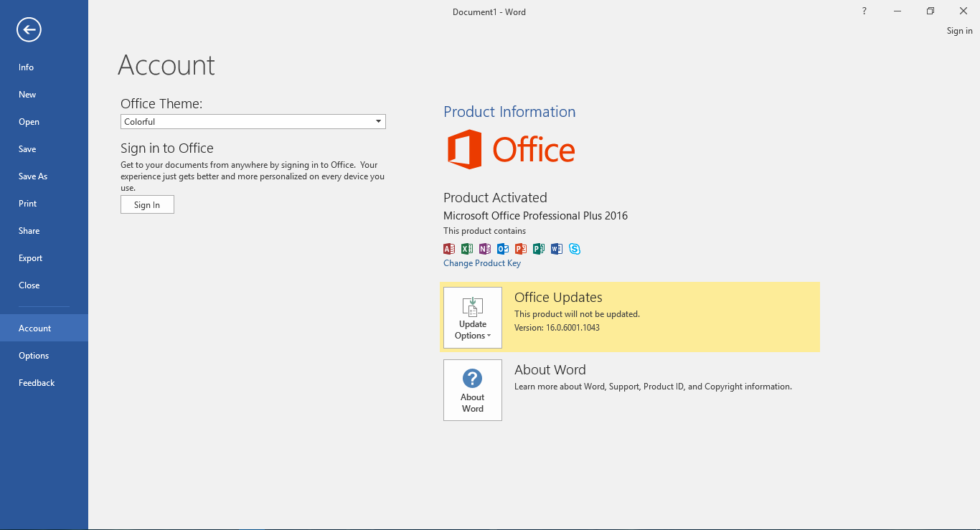This screenshot has height=530, width=980.
Task: Select Open in the sidebar
Action: (x=44, y=122)
